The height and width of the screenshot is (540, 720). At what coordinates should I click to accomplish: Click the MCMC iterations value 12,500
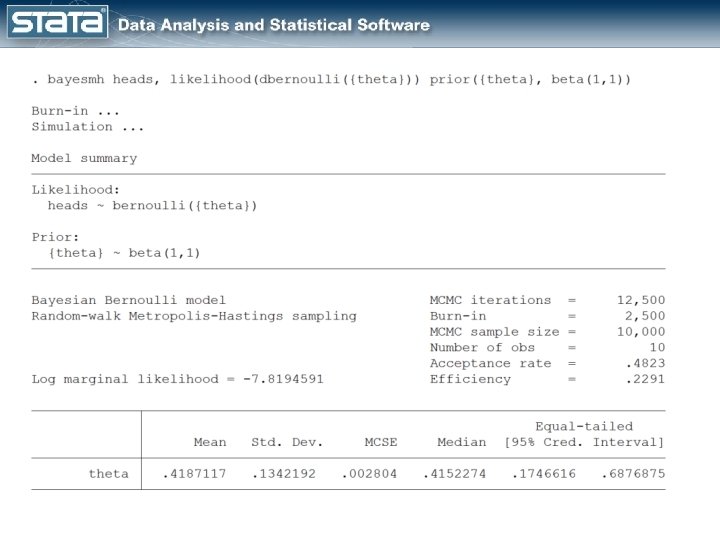click(x=640, y=300)
